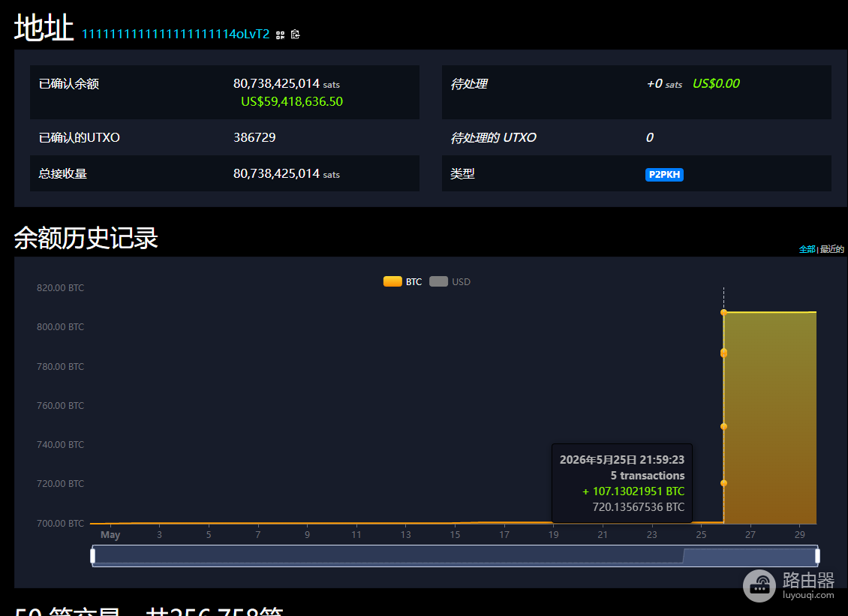Click the confirmed UTXO count 386729
Screen dimensions: 848x616
254,137
